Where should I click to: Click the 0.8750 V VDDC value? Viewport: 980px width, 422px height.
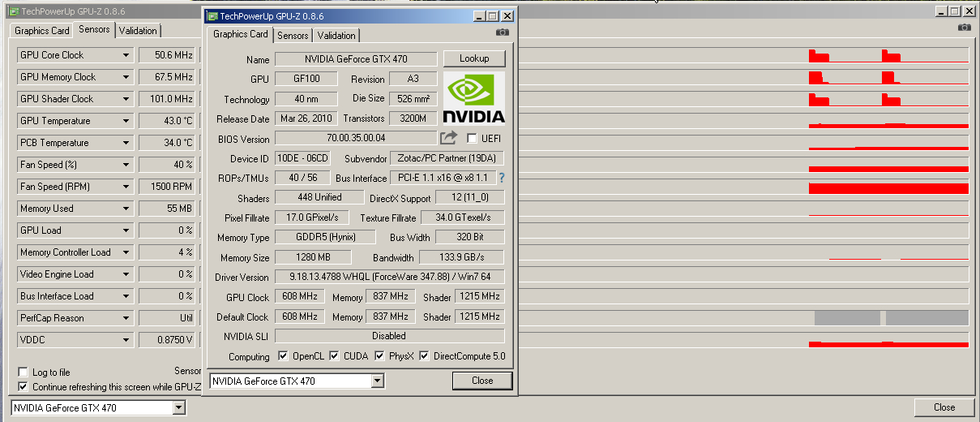coord(168,340)
